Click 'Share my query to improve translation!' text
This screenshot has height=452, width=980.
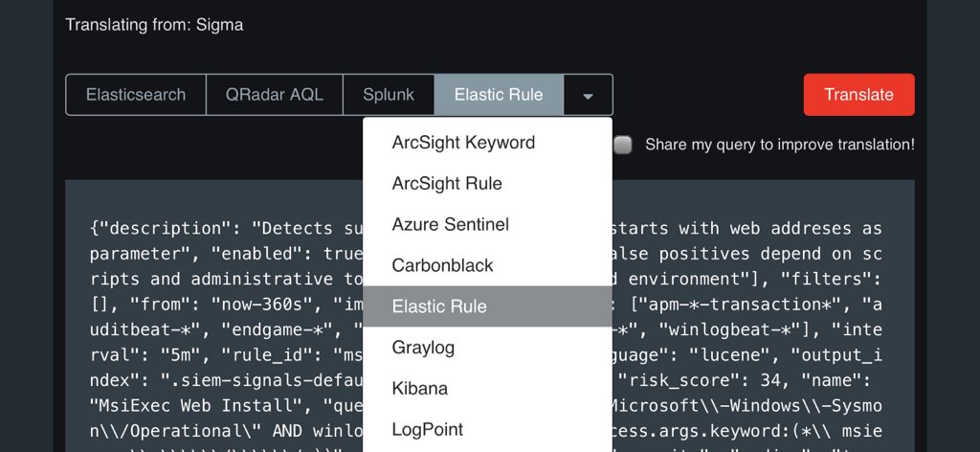[780, 145]
